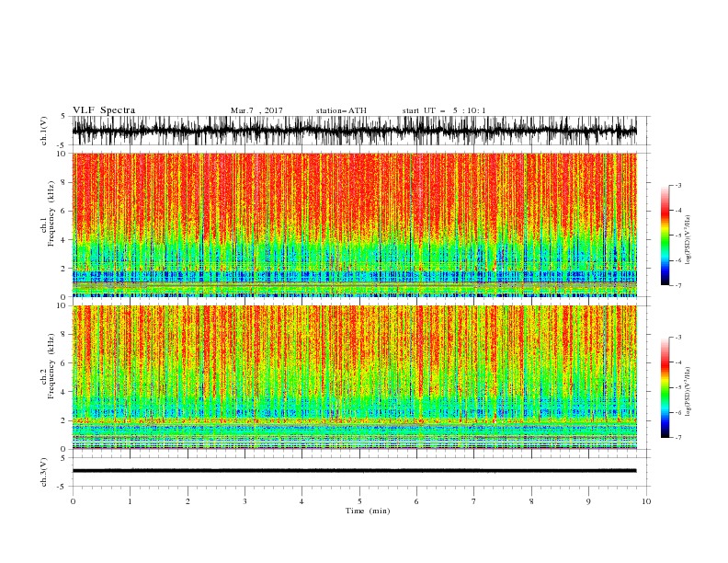This screenshot has width=728, height=563.
Task: Click the ch.2 PSD color scale bar
Action: pos(665,387)
